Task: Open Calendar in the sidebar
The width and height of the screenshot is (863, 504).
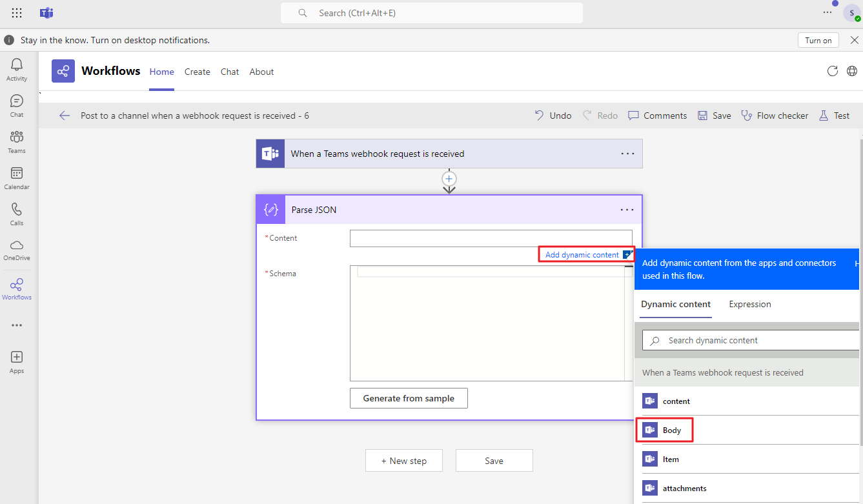Action: (17, 178)
